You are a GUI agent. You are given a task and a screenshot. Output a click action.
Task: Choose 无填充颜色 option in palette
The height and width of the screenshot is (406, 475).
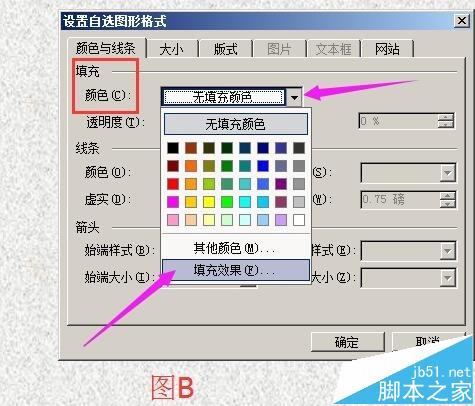(236, 124)
